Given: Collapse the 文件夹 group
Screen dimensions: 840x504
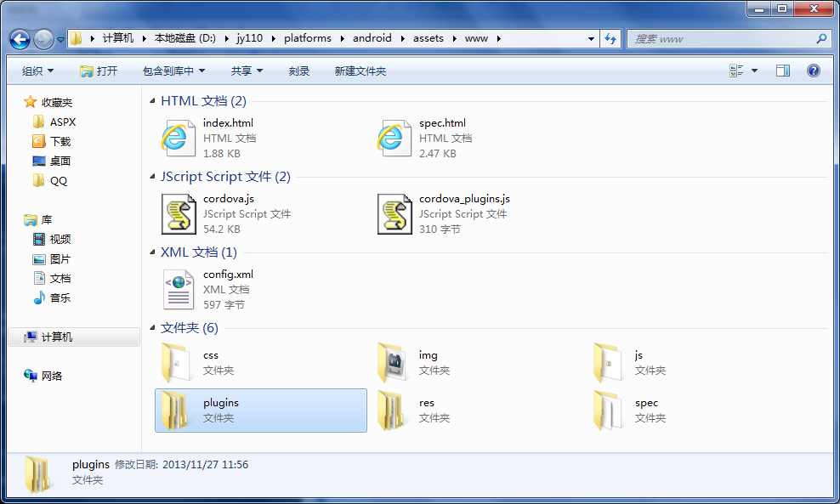Looking at the screenshot, I should pyautogui.click(x=152, y=327).
